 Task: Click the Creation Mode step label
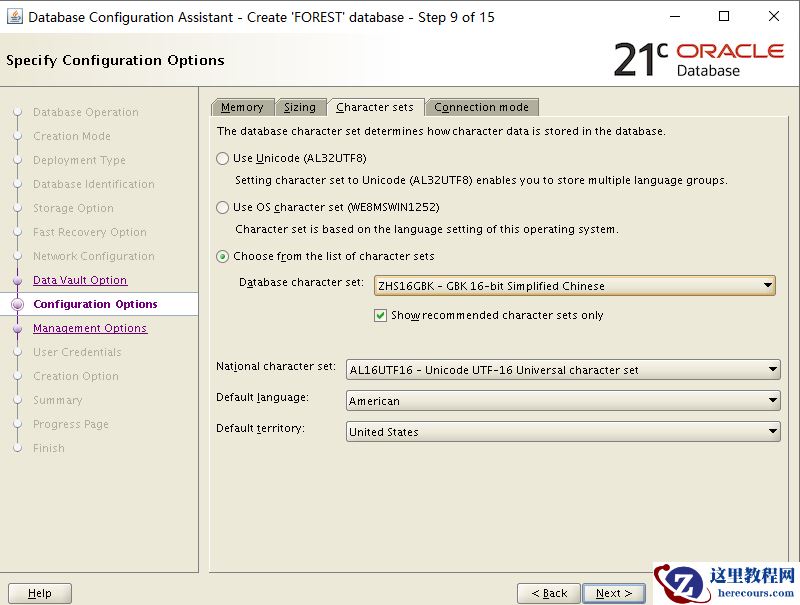point(72,136)
